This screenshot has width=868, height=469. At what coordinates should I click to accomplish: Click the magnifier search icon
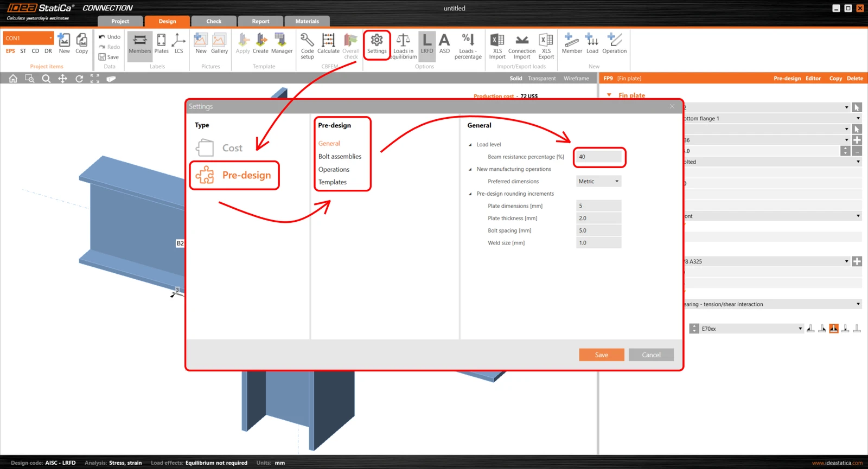pos(46,79)
